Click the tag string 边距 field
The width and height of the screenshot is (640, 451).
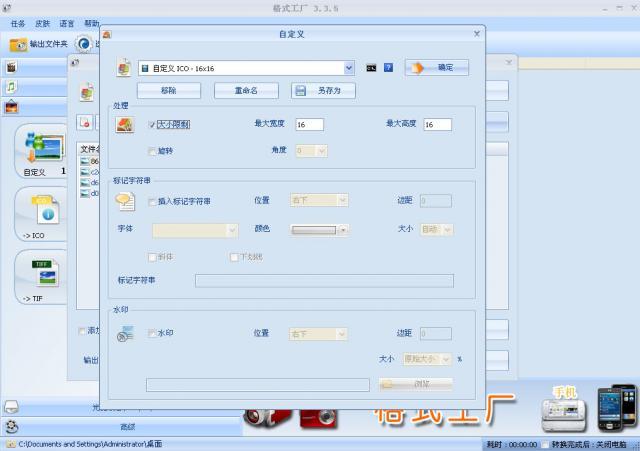pyautogui.click(x=436, y=200)
